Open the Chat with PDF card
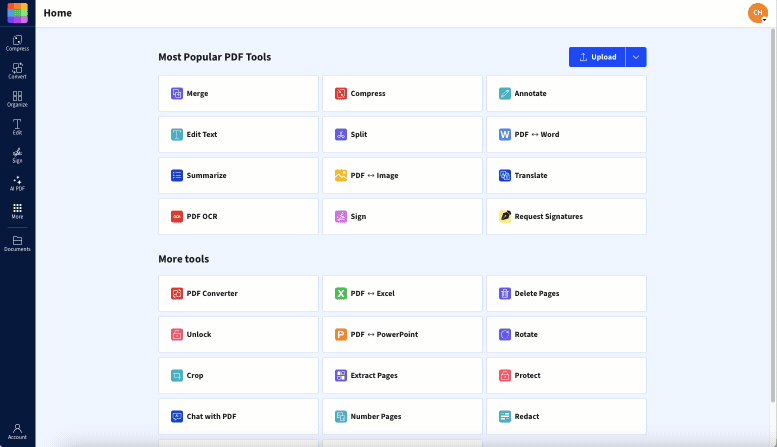Viewport: 777px width, 447px height. [x=238, y=417]
